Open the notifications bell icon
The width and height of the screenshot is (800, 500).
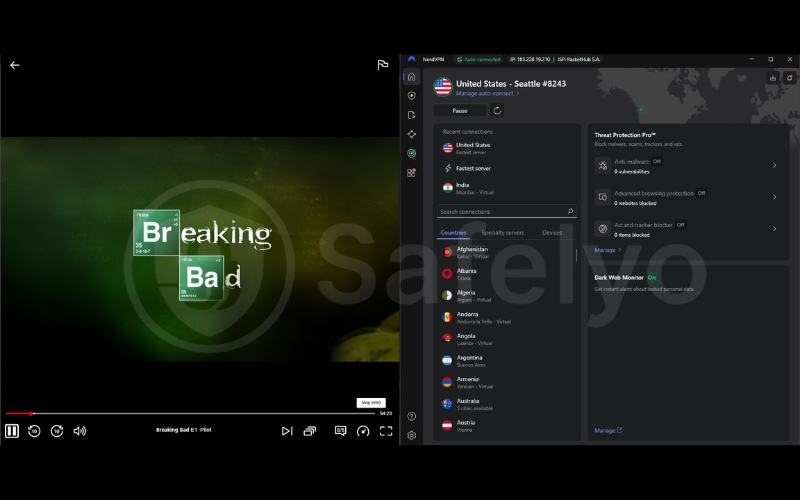point(790,78)
